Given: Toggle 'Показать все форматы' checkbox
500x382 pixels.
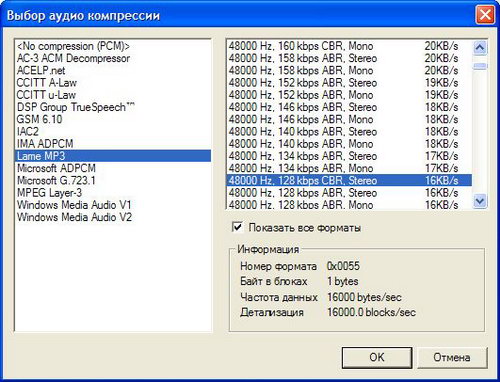Looking at the screenshot, I should [237, 228].
